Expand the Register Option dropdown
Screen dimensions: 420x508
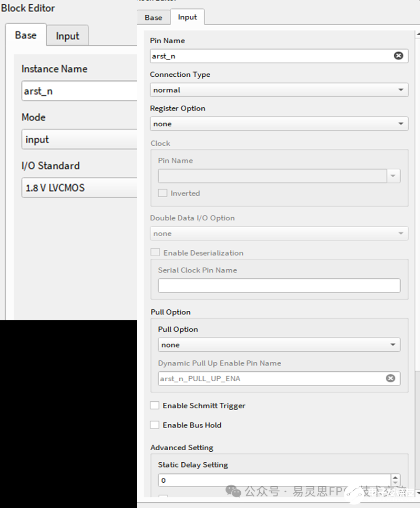point(279,124)
